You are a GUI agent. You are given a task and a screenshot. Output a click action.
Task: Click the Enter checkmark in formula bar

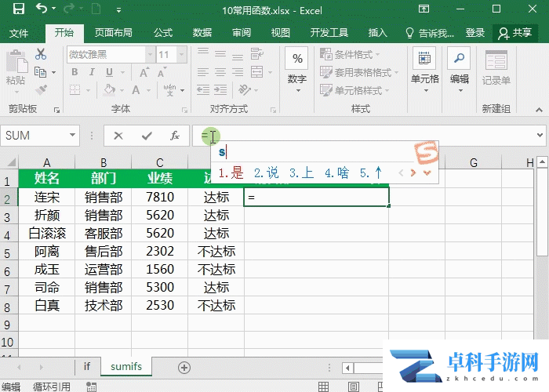pyautogui.click(x=147, y=136)
